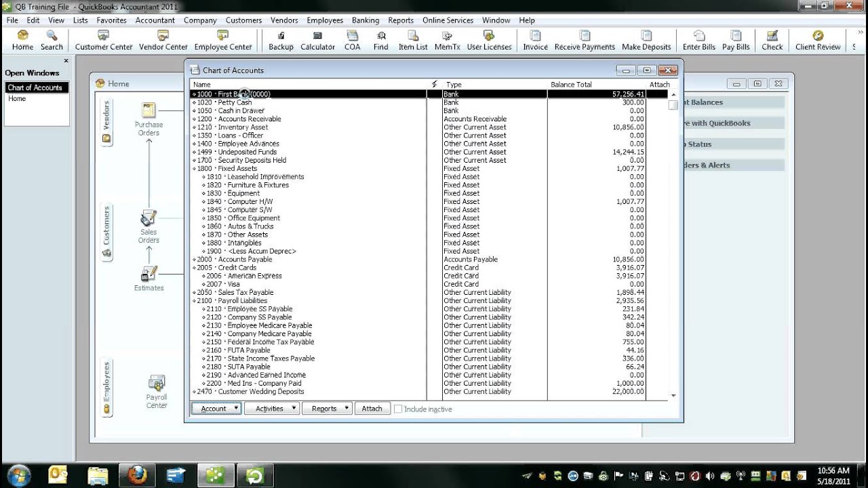
Task: Click the Chart of Accounts scrollbar up arrow
Action: click(x=673, y=95)
